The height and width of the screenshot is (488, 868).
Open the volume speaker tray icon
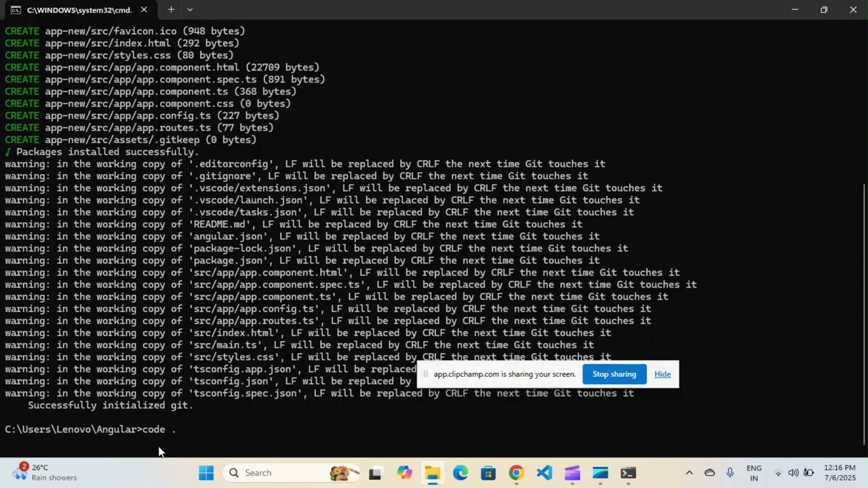tap(793, 473)
